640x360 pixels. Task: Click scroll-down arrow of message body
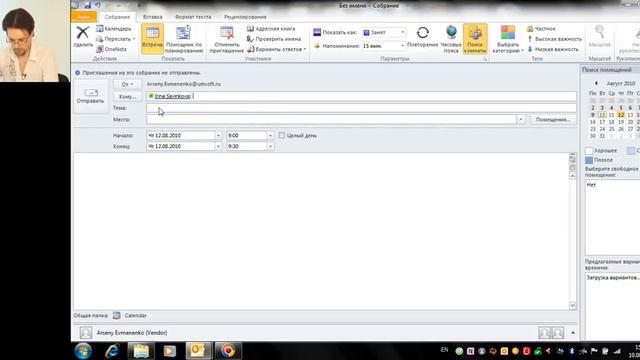572,306
